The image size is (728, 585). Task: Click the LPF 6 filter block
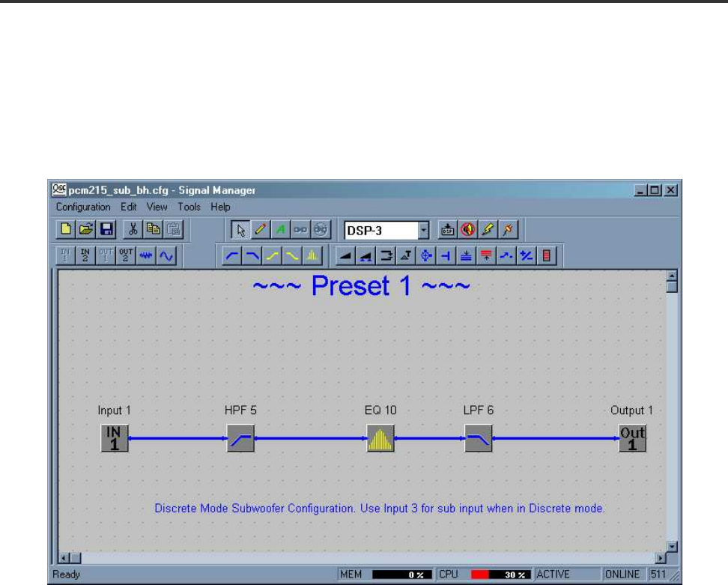pyautogui.click(x=479, y=438)
